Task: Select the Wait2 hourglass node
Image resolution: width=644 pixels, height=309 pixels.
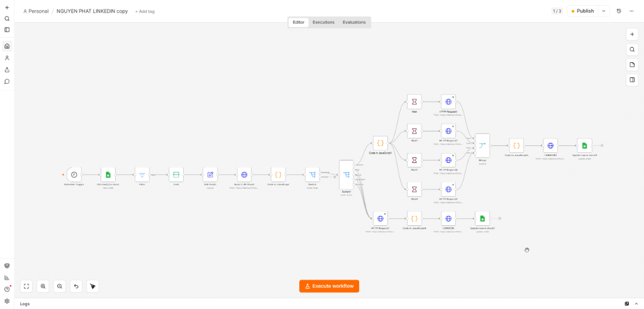Action: tap(414, 160)
